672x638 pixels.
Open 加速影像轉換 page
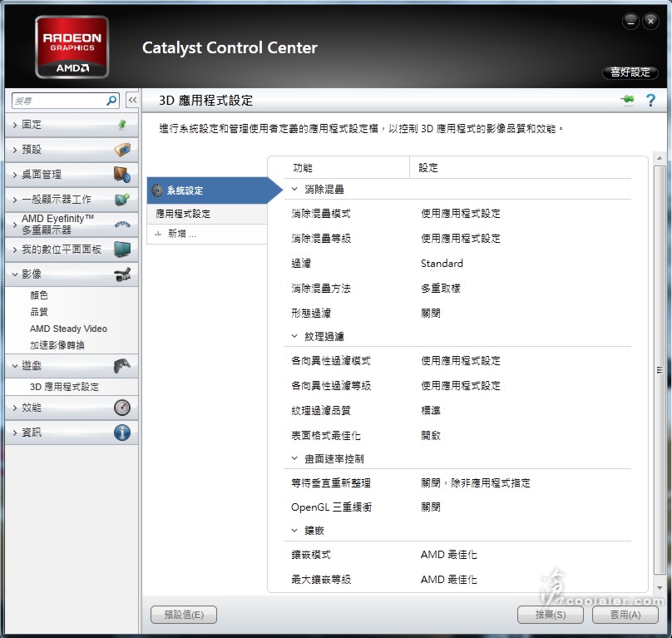click(x=57, y=344)
